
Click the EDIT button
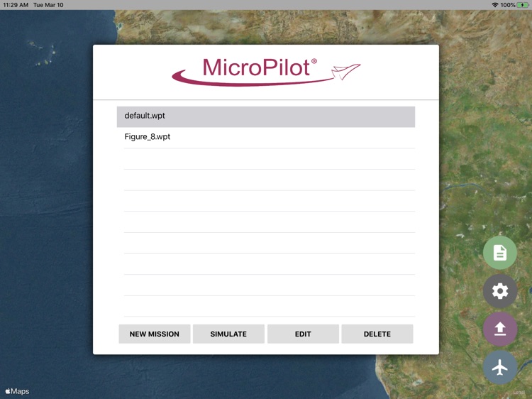click(303, 334)
